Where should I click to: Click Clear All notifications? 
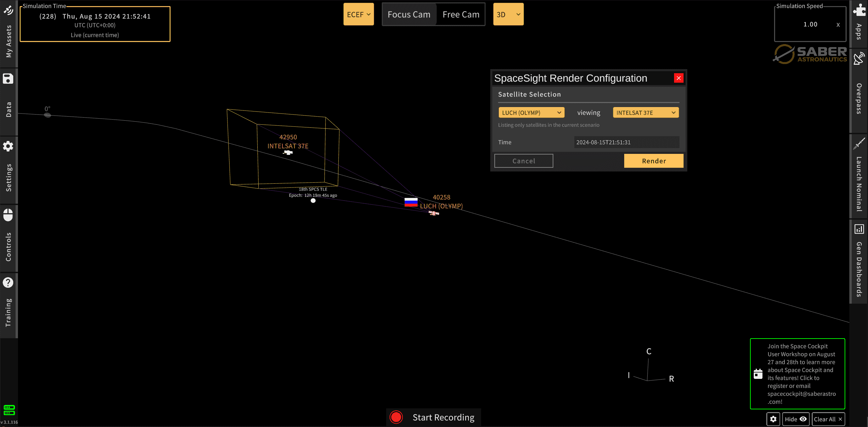click(828, 419)
